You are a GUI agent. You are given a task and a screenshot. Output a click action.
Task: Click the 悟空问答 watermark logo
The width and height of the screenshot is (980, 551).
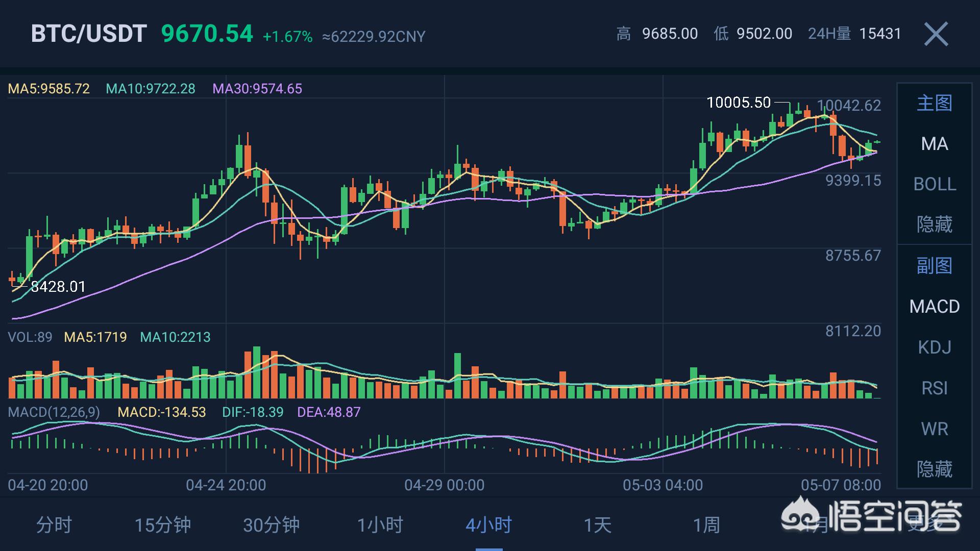click(872, 516)
